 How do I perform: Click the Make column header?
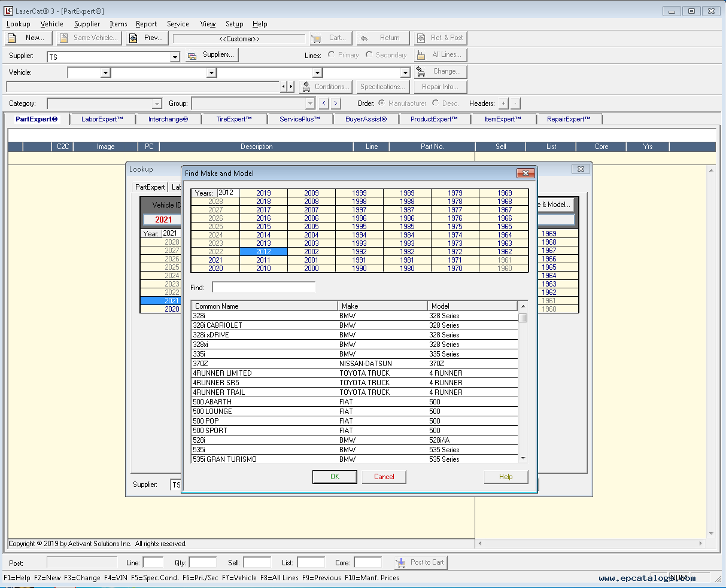[382, 306]
